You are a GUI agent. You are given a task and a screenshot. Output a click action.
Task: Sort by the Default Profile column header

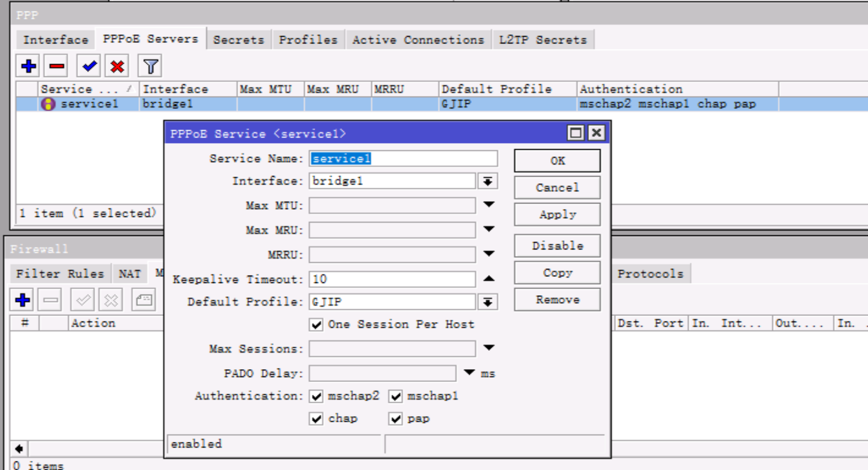coord(507,89)
